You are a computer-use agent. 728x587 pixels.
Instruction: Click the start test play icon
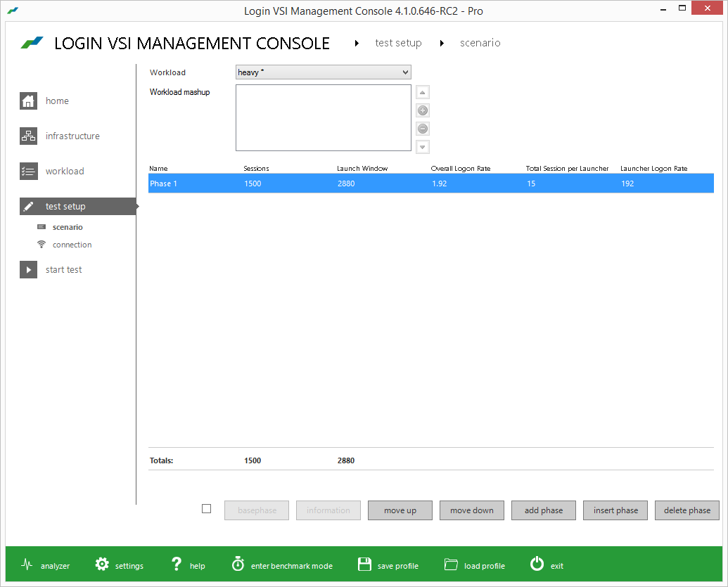(28, 270)
